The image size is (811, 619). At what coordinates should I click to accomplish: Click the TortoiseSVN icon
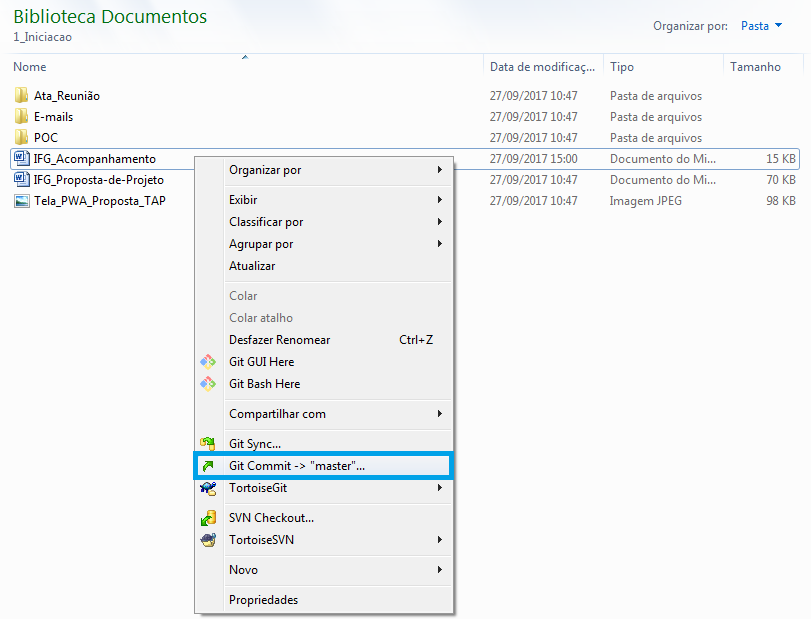(x=208, y=540)
